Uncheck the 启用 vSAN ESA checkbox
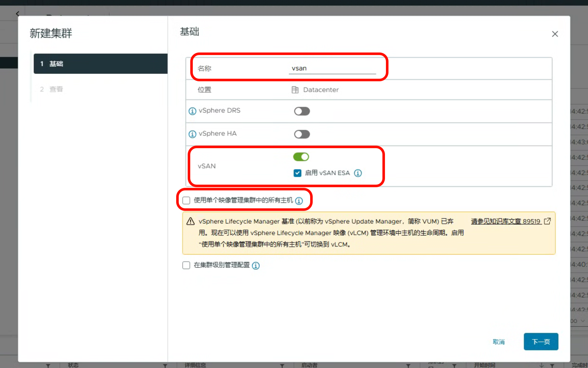588x368 pixels. pos(297,173)
